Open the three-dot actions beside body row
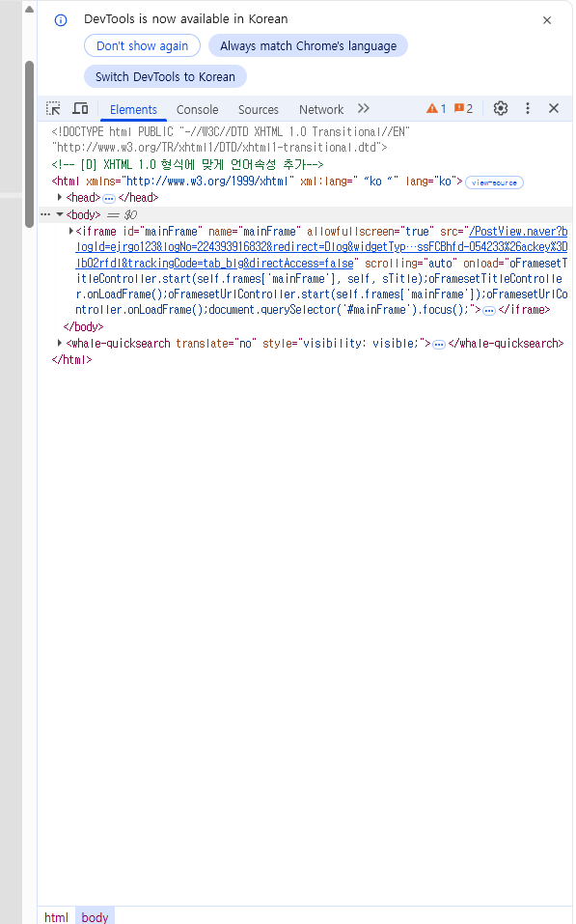This screenshot has width=576, height=924. tap(45, 214)
